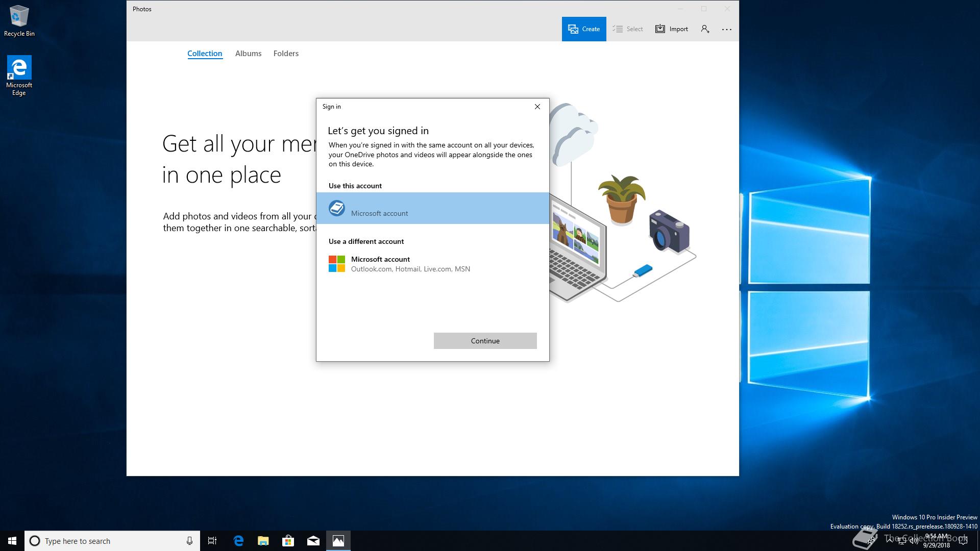Image resolution: width=980 pixels, height=551 pixels.
Task: Open Microsoft Store from the taskbar
Action: pyautogui.click(x=288, y=541)
